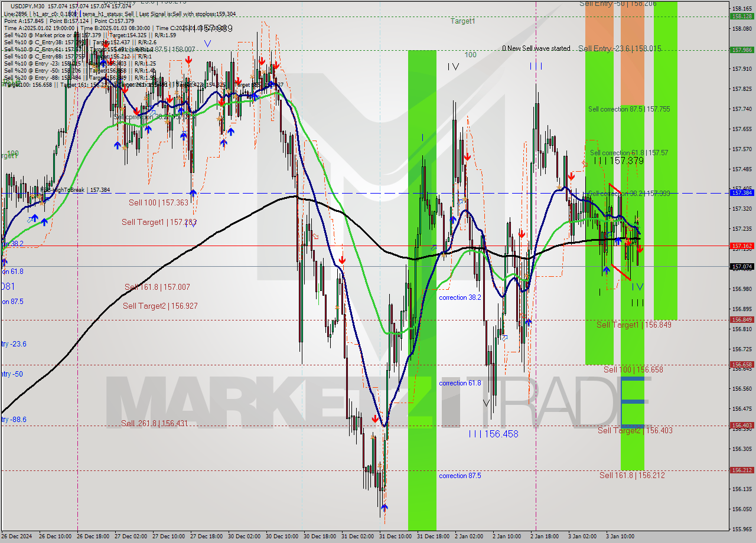This screenshot has width=756, height=543.
Task: Click red 156.212 price tag on axis
Action: click(x=741, y=470)
